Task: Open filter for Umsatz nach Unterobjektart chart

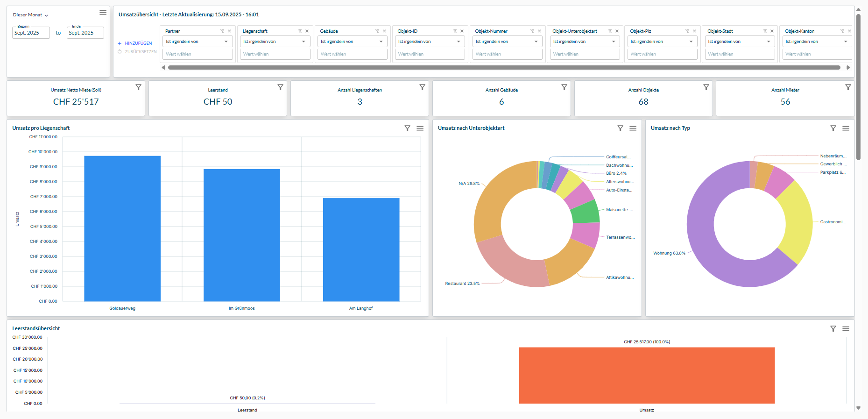Action: pyautogui.click(x=620, y=128)
